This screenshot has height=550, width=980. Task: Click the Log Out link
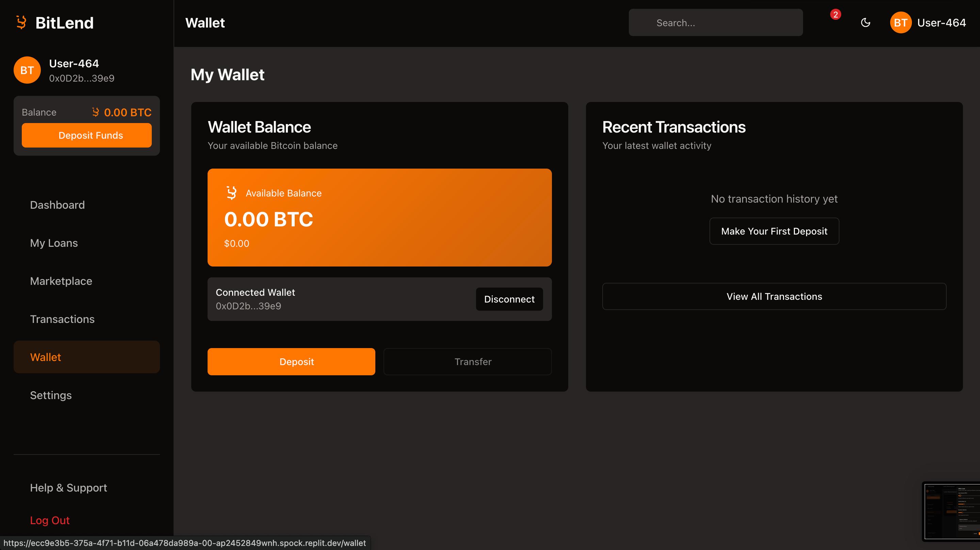49,520
